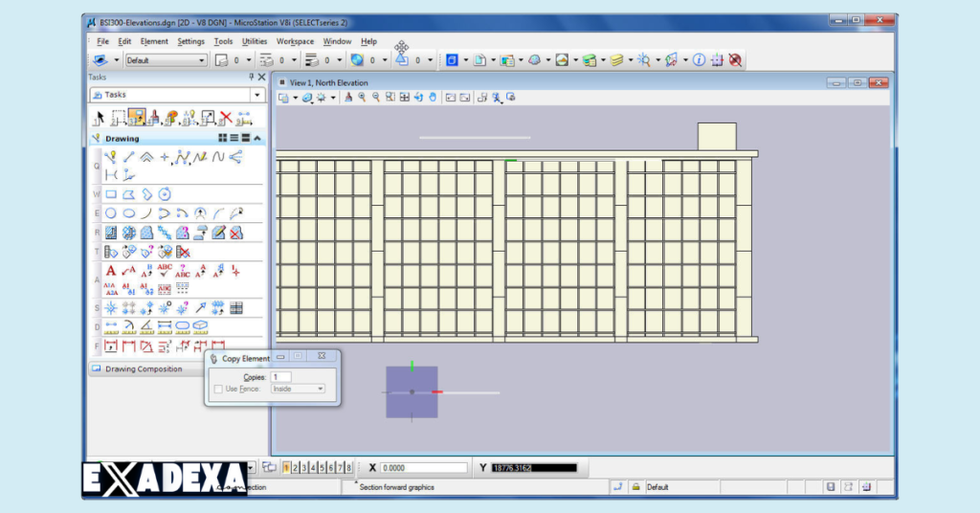Choose the Place Circle tool

tap(111, 213)
